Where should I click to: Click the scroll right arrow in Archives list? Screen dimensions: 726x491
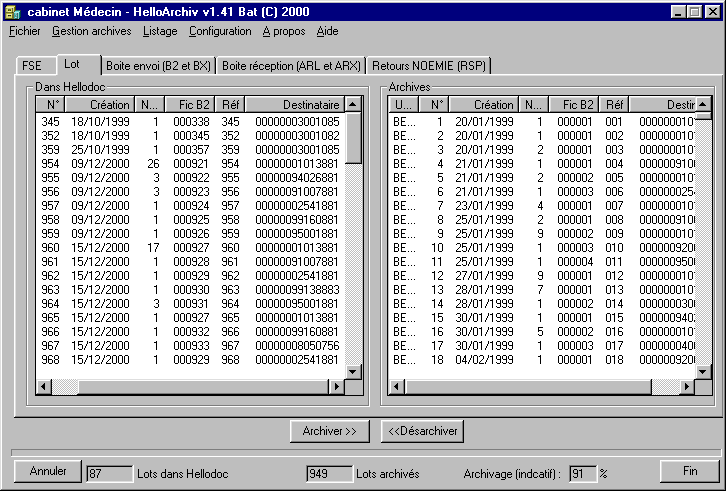point(687,386)
